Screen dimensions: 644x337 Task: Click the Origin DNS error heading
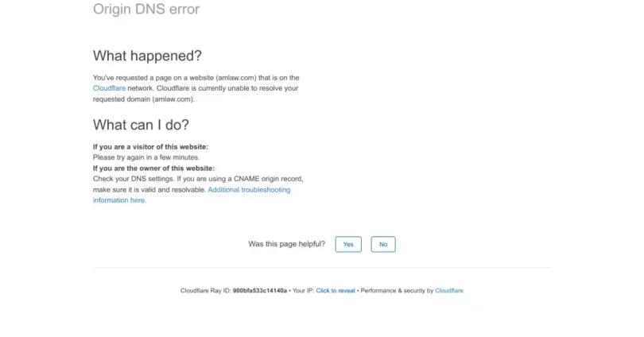146,9
